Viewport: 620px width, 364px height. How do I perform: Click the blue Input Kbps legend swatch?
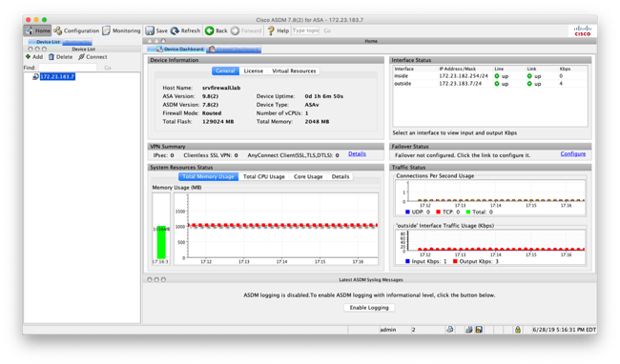tap(407, 261)
